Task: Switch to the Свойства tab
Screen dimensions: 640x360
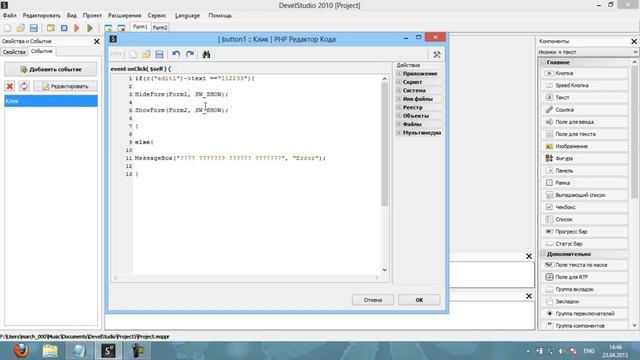Action: 14,52
